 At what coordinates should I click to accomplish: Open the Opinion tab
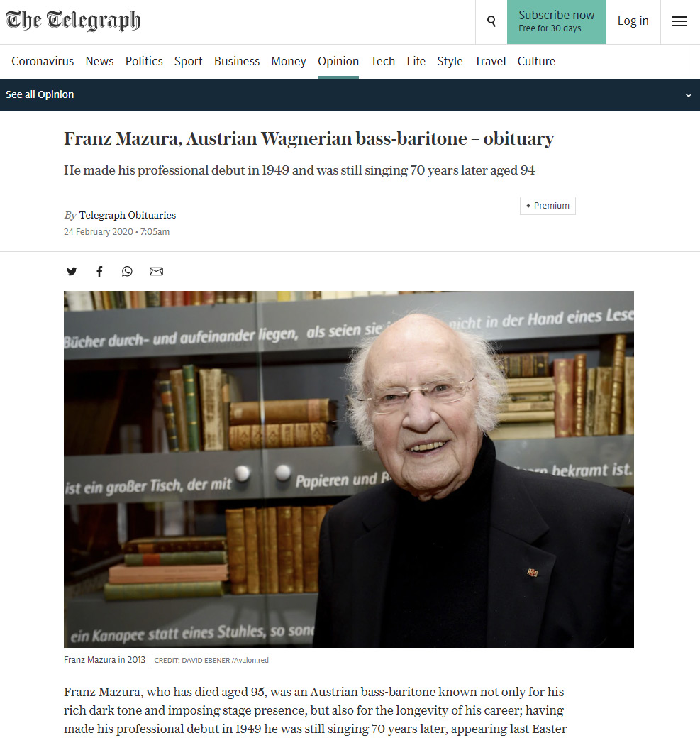click(338, 61)
